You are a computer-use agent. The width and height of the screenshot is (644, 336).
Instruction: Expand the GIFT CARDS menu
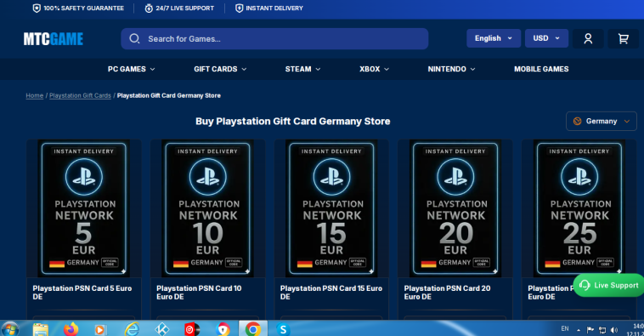point(220,69)
